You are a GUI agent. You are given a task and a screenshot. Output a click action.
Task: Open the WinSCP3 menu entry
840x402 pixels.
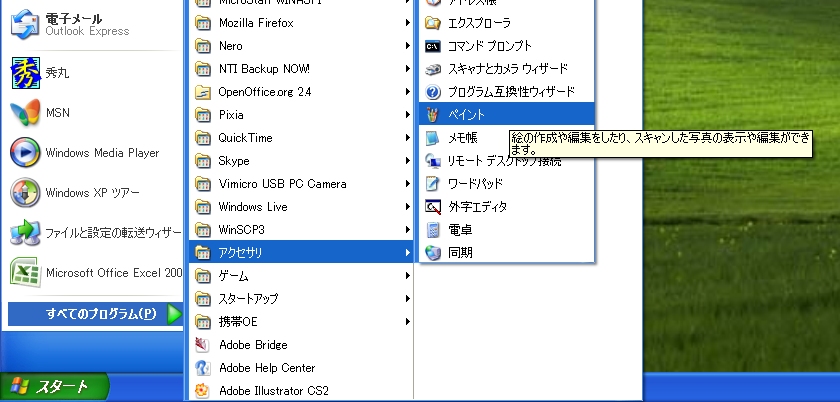click(x=301, y=230)
